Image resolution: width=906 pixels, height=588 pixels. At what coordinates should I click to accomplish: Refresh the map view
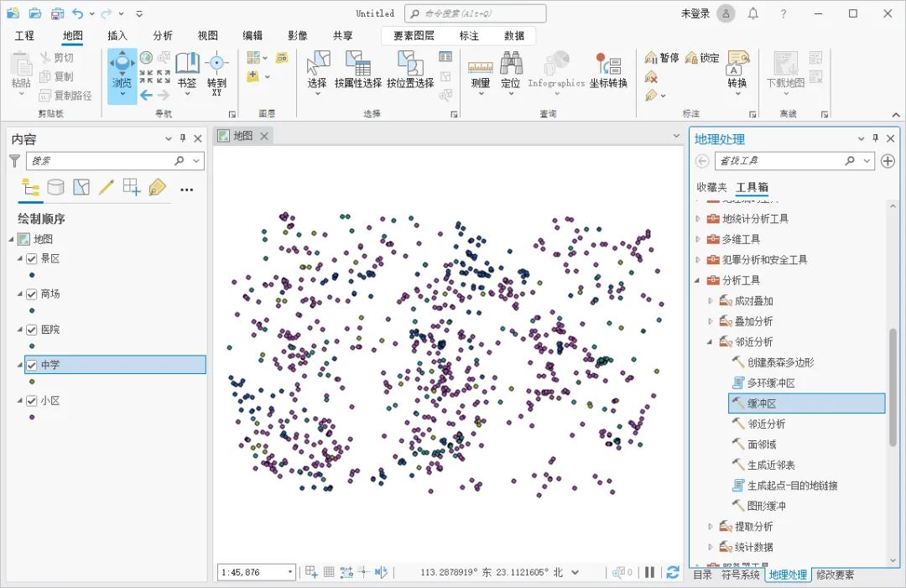pyautogui.click(x=672, y=572)
